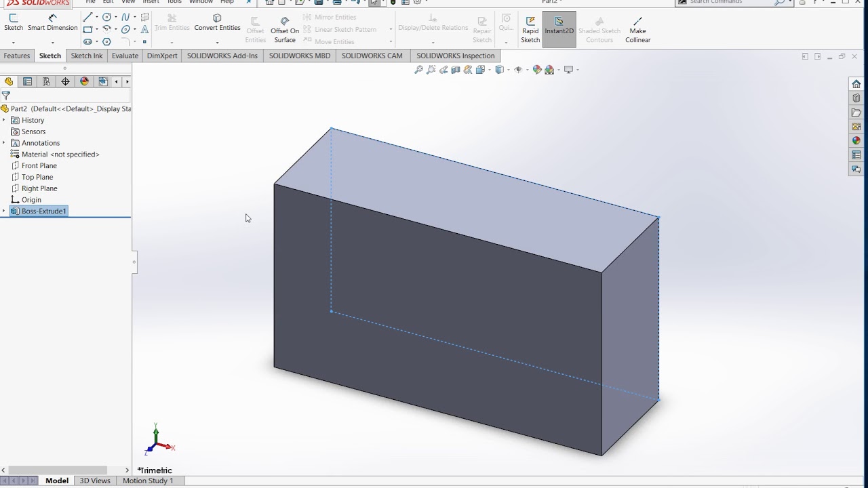Viewport: 868px width, 488px height.
Task: Open the PropertyManager tab icon
Action: pyautogui.click(x=27, y=81)
